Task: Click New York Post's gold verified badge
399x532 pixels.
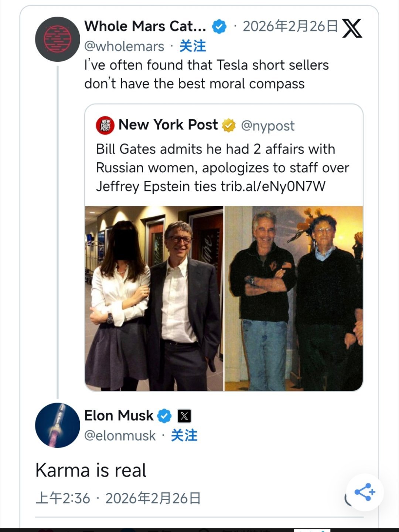Action: click(229, 125)
